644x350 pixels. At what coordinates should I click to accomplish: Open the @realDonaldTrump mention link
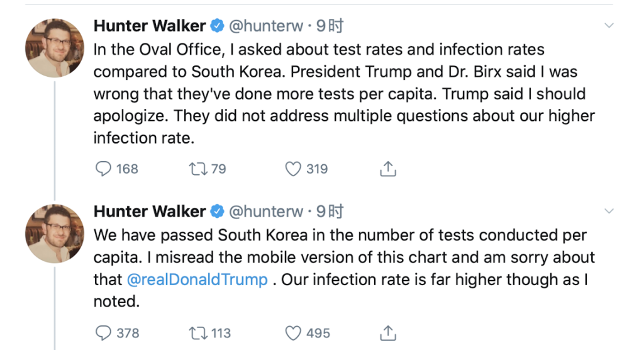(197, 279)
